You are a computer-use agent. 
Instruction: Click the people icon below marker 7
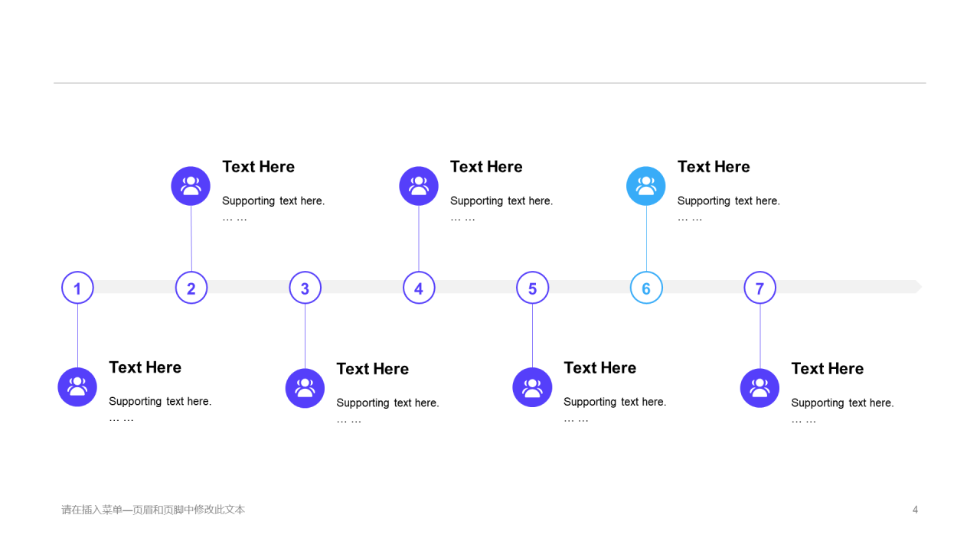click(x=759, y=388)
